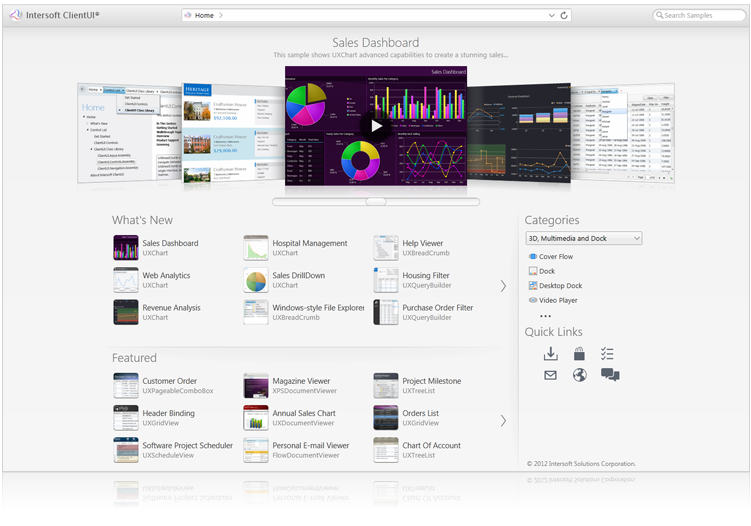Click the shopping bag quick link icon
751x526 pixels.
579,354
